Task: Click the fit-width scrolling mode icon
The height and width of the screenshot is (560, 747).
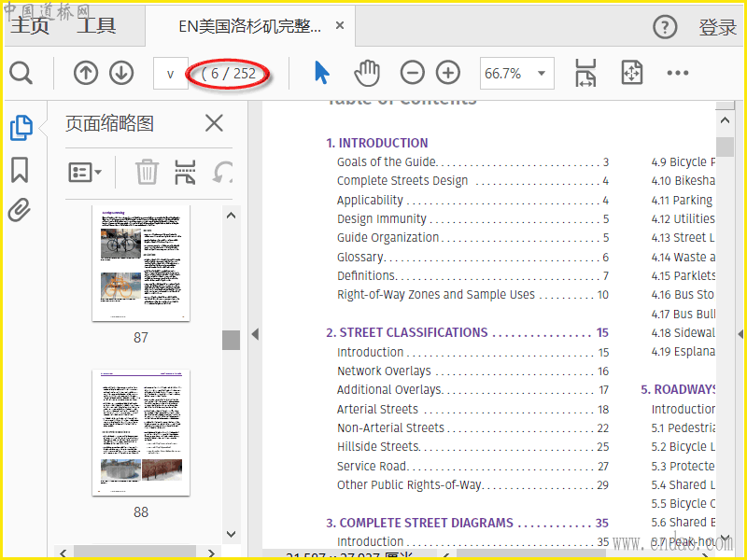Action: [585, 73]
